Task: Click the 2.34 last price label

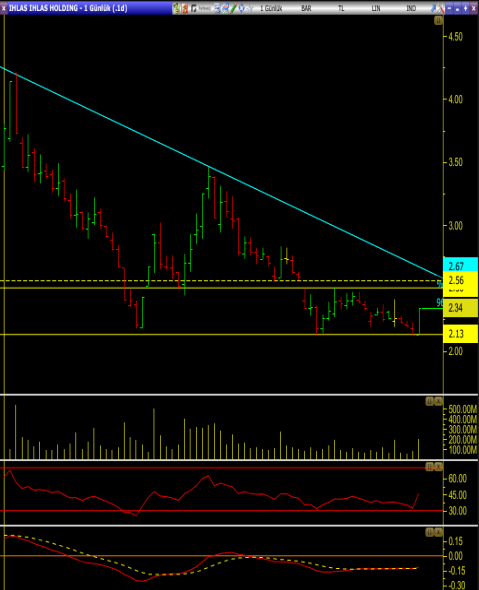Action: pyautogui.click(x=461, y=308)
